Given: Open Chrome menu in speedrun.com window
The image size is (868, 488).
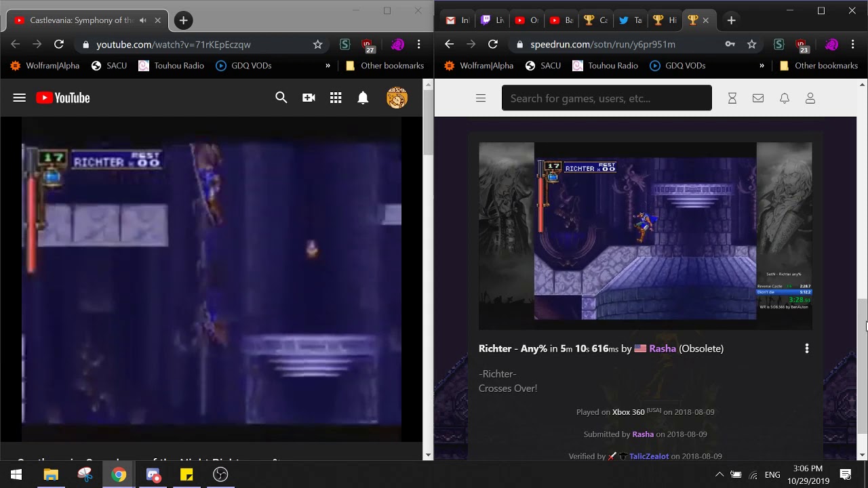Looking at the screenshot, I should [x=853, y=44].
